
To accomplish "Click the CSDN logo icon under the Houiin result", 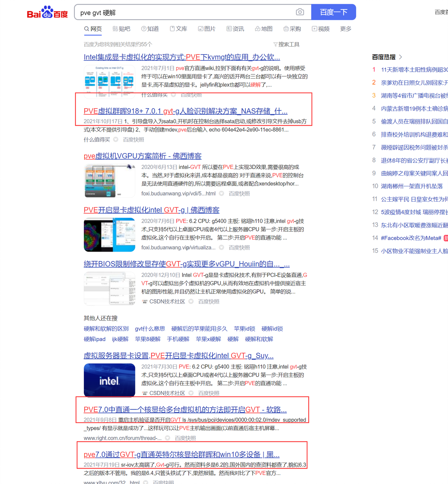I will coord(145,302).
